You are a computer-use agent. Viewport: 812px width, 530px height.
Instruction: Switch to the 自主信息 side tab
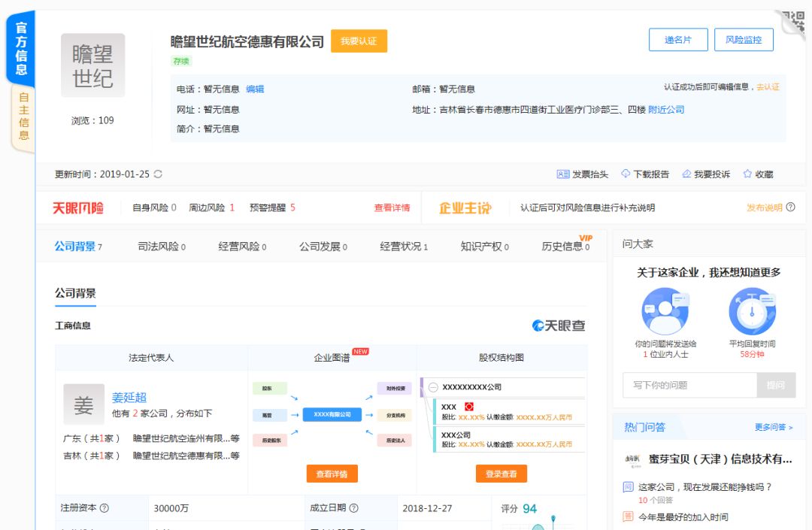point(23,113)
